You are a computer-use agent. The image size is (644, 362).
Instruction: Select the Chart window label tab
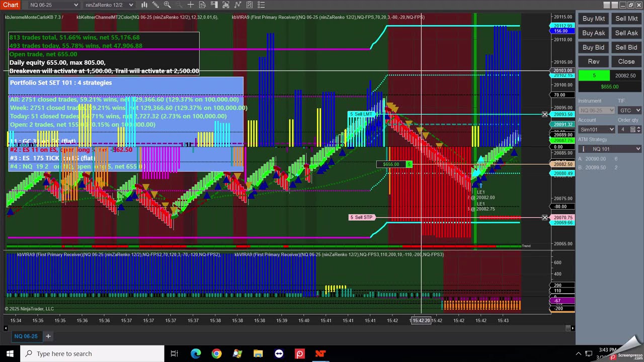coord(11,5)
